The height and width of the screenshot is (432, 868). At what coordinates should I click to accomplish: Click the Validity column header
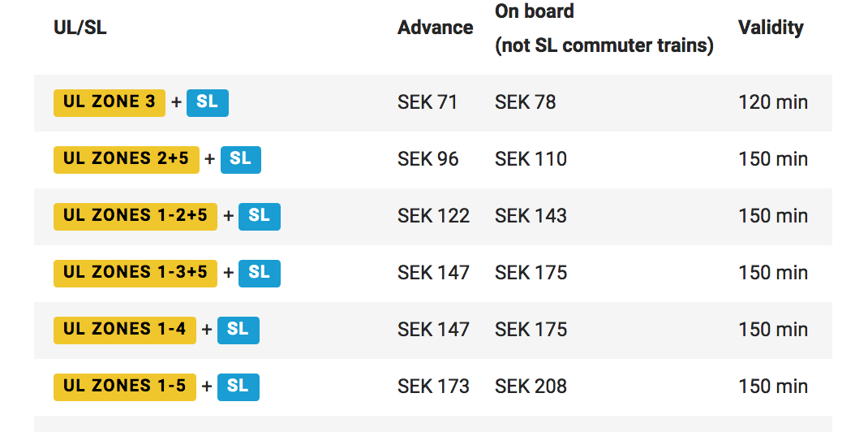click(771, 28)
